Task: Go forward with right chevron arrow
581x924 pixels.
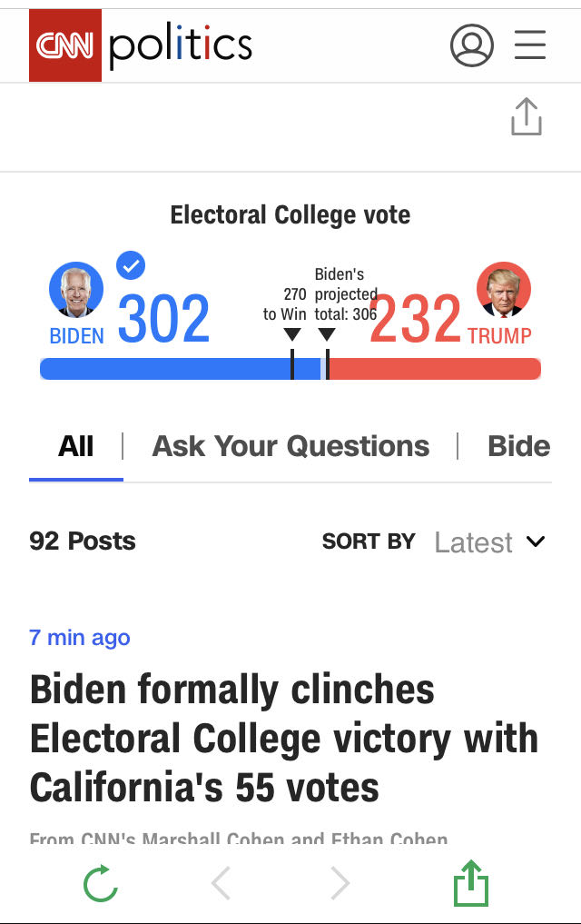Action: (340, 883)
